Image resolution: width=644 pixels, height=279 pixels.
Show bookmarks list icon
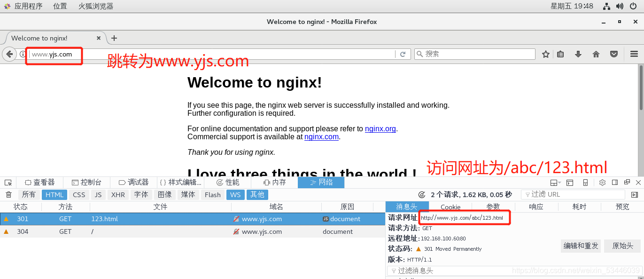point(560,54)
